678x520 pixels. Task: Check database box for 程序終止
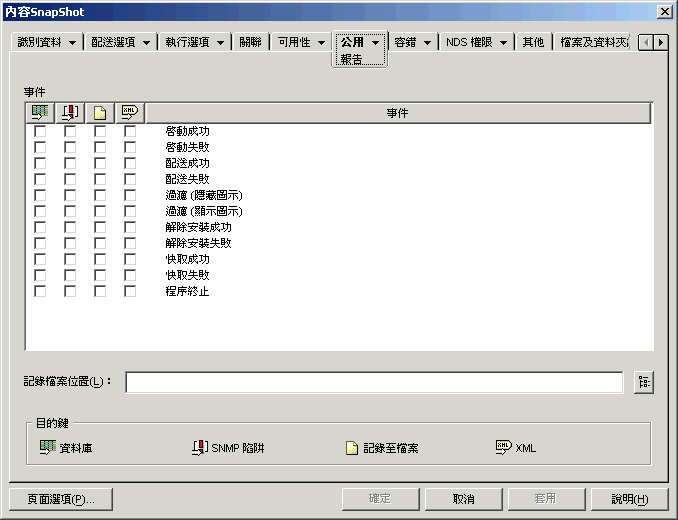[40, 291]
